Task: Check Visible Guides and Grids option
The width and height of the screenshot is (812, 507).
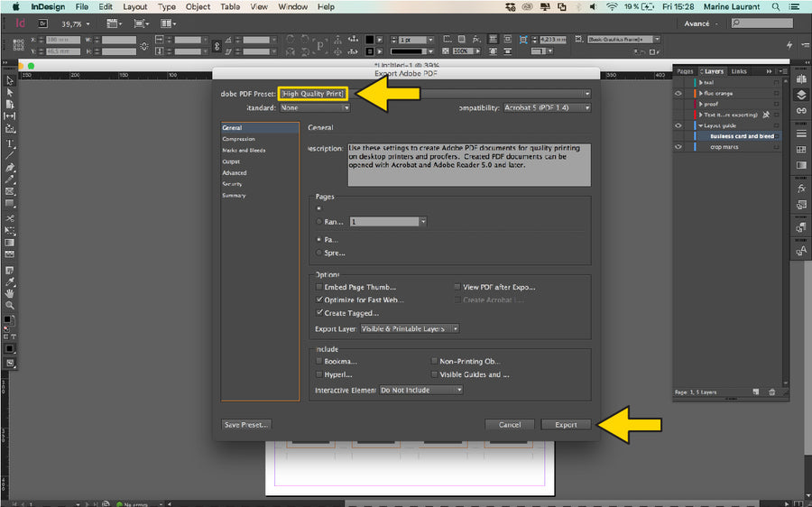Action: click(x=434, y=373)
